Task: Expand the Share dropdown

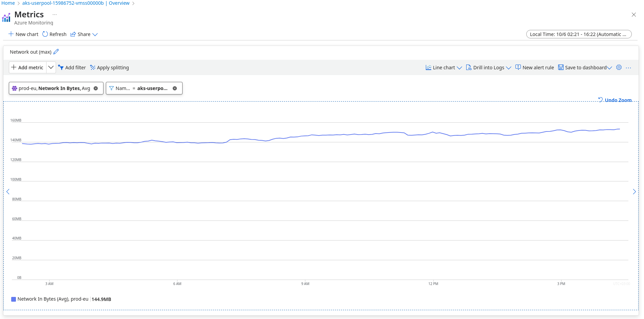Action: pos(95,34)
